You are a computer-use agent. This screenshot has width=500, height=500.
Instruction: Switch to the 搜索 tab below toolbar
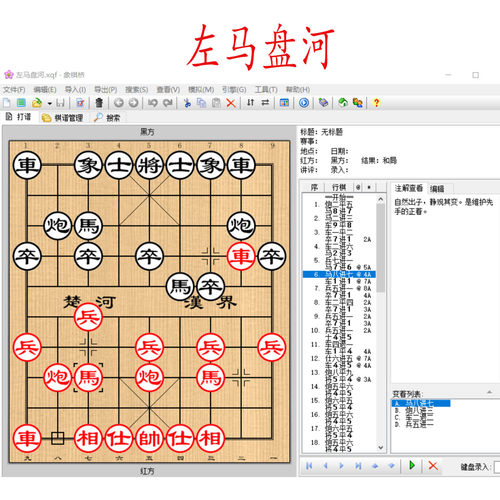pyautogui.click(x=107, y=118)
